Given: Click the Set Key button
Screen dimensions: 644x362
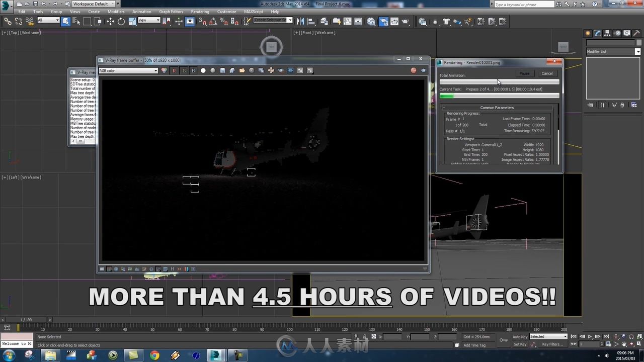Looking at the screenshot, I should click(x=520, y=344).
